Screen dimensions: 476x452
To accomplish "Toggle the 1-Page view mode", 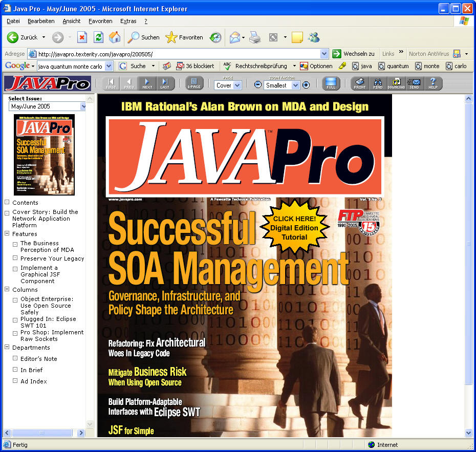I will 194,83.
